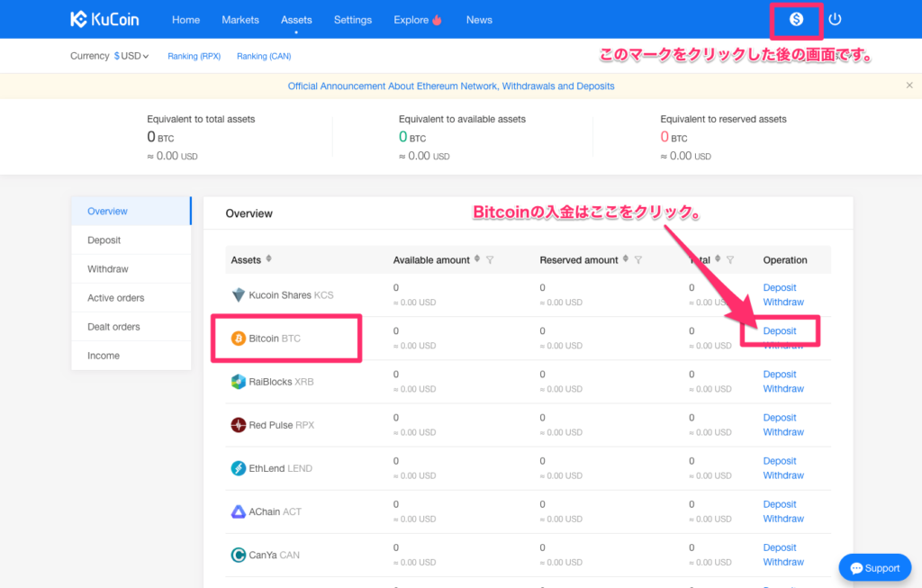The image size is (922, 588).
Task: Click the Operation column header
Action: tap(785, 260)
